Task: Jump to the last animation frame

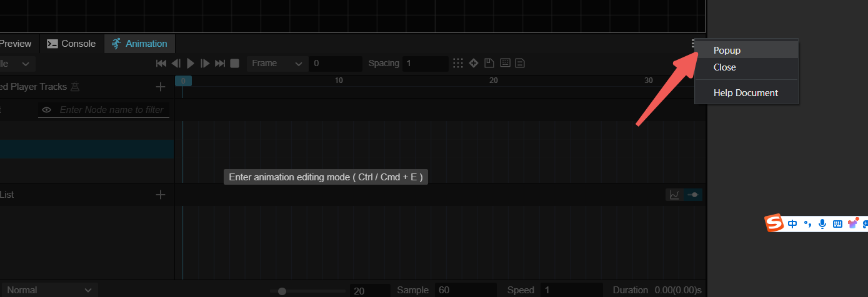Action: (220, 63)
